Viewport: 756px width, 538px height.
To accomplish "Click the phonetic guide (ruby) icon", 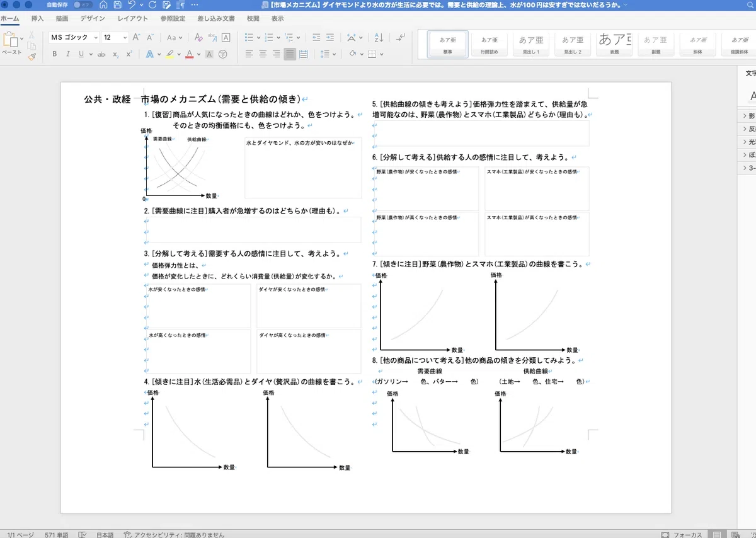I will click(x=212, y=38).
